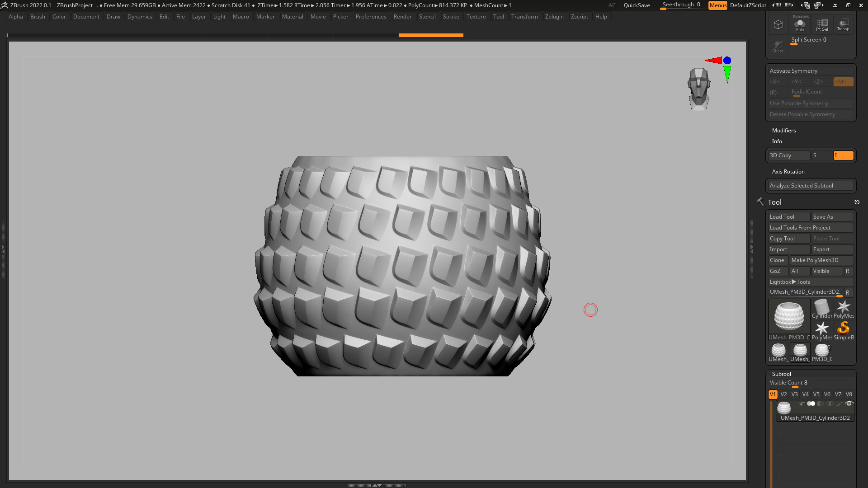Click the Load Tool button
868x488 pixels.
(789, 217)
